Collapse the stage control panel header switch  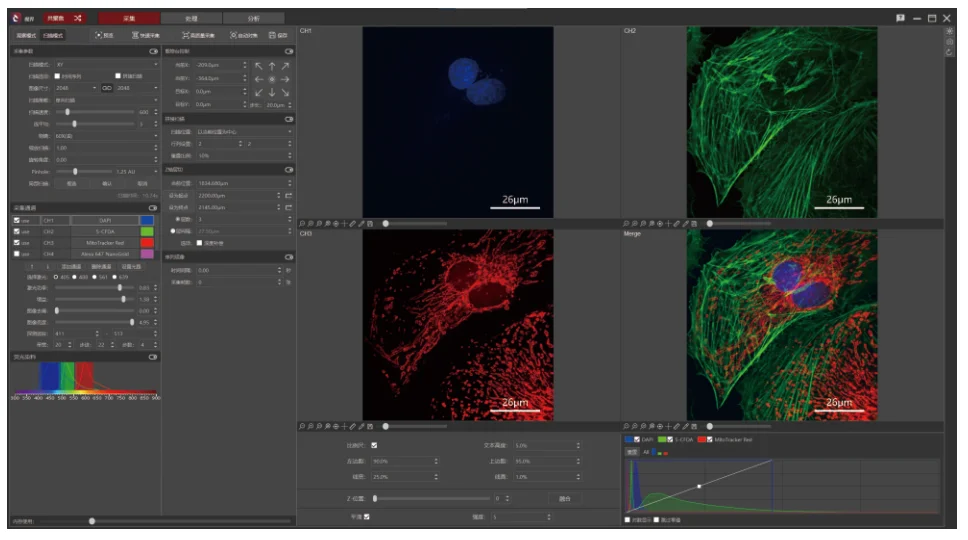288,51
